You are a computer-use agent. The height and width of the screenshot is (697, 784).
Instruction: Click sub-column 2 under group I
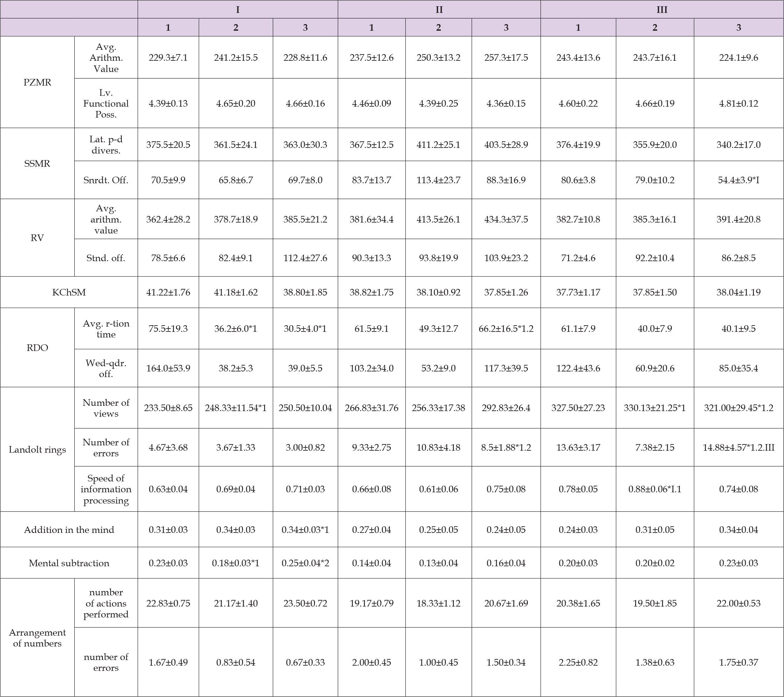pyautogui.click(x=235, y=27)
